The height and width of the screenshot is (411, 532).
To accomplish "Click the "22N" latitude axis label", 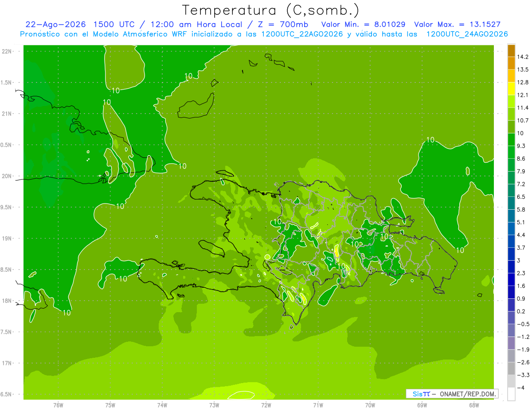I will pos(7,51).
